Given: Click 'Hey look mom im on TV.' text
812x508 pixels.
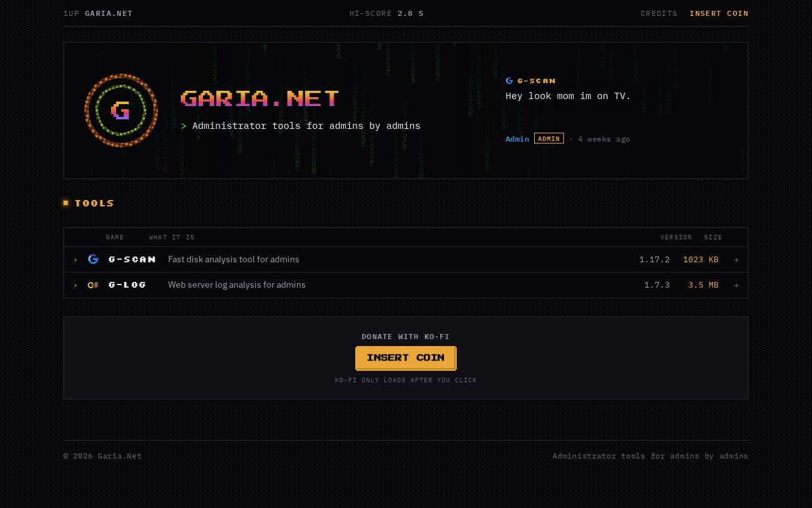Looking at the screenshot, I should click(568, 97).
